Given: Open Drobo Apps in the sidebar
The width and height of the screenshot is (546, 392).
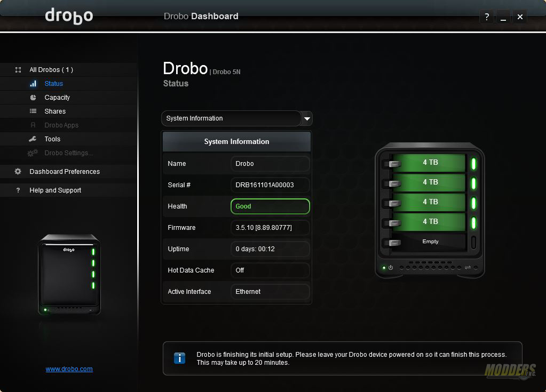Looking at the screenshot, I should (61, 125).
